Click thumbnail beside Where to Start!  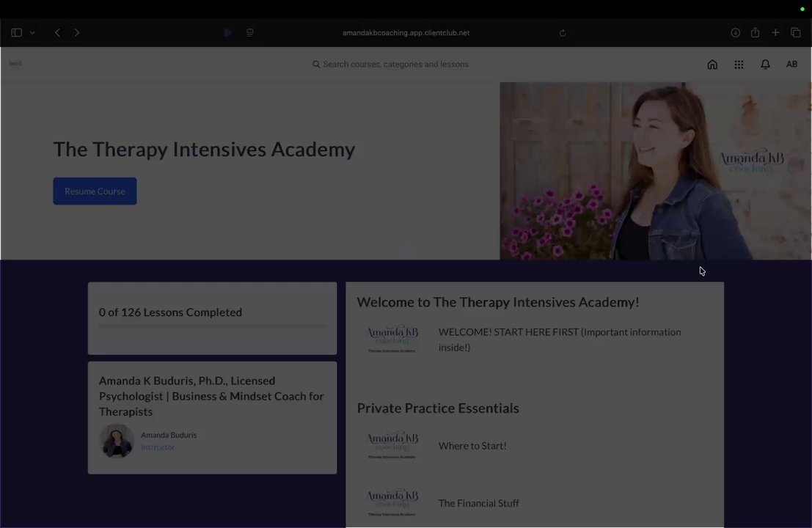click(392, 446)
